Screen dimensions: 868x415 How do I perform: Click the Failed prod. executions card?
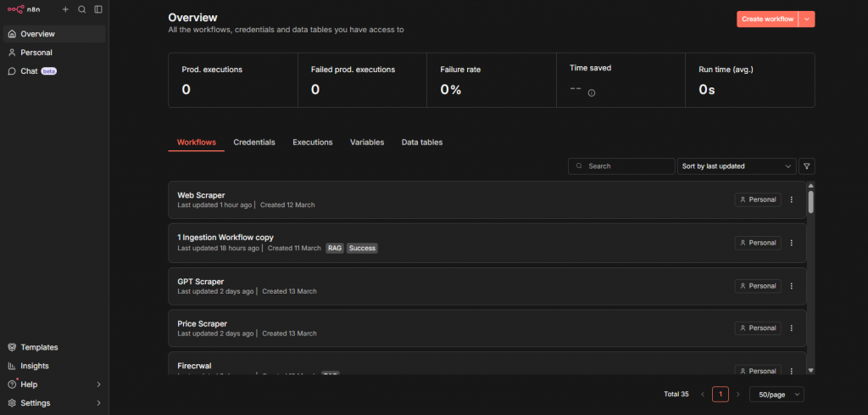(362, 81)
